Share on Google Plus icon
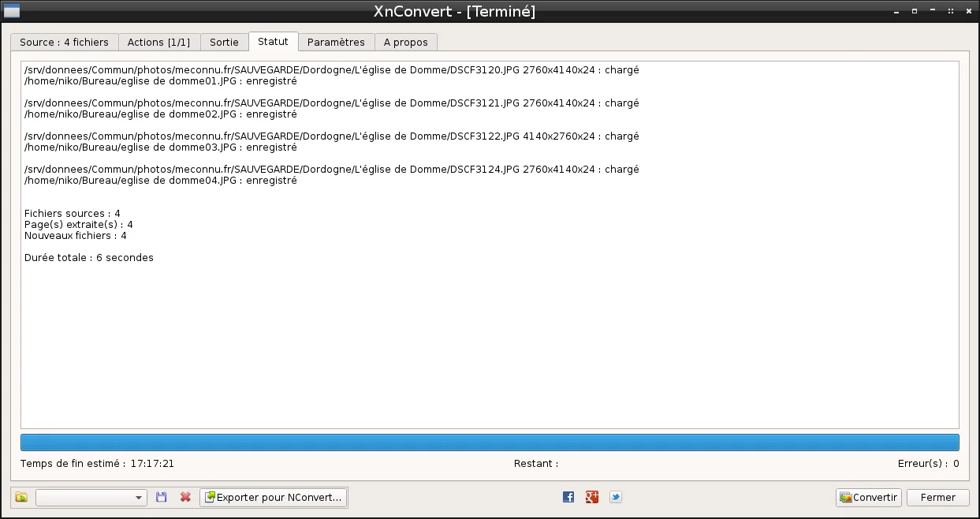Screen dimensions: 980x519 (x=592, y=497)
